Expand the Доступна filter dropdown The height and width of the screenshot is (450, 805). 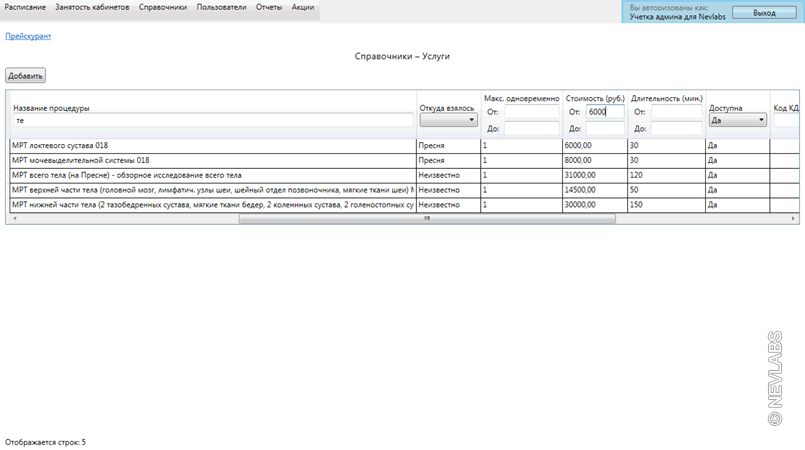click(x=737, y=120)
